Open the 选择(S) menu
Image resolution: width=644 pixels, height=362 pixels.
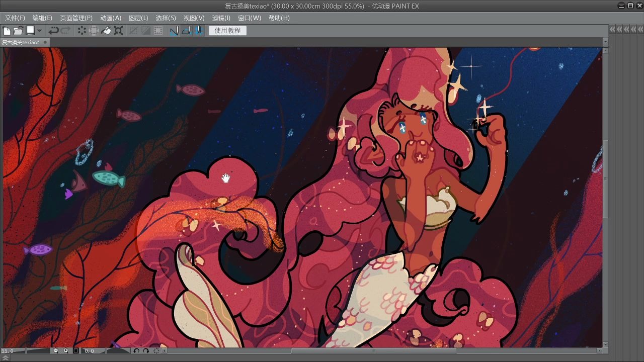(x=166, y=18)
